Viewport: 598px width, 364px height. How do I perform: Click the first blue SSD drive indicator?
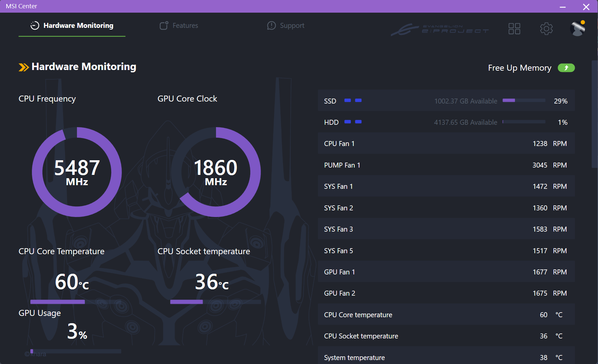tap(347, 100)
